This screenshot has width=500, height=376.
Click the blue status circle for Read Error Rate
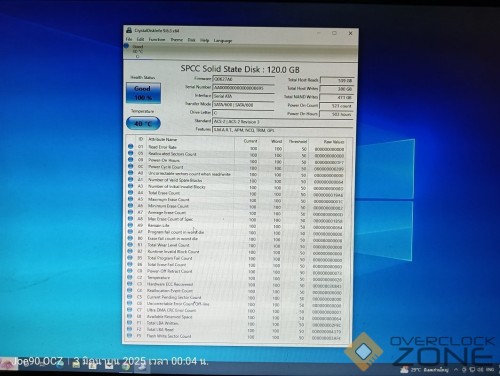(131, 147)
